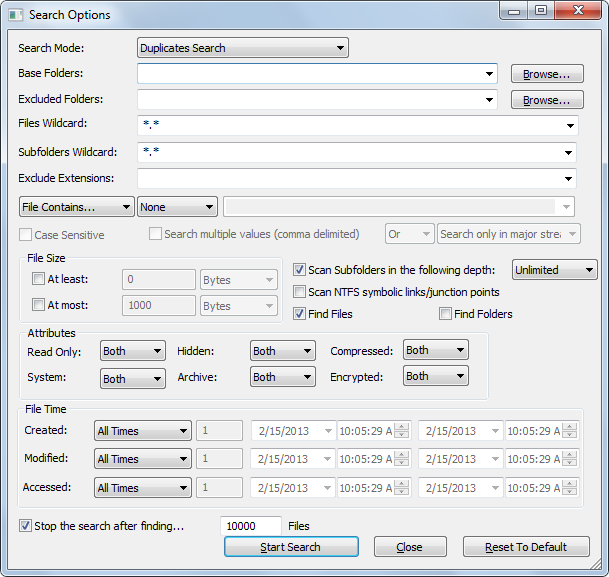Click the Modified number field
The width and height of the screenshot is (609, 577).
tap(219, 459)
